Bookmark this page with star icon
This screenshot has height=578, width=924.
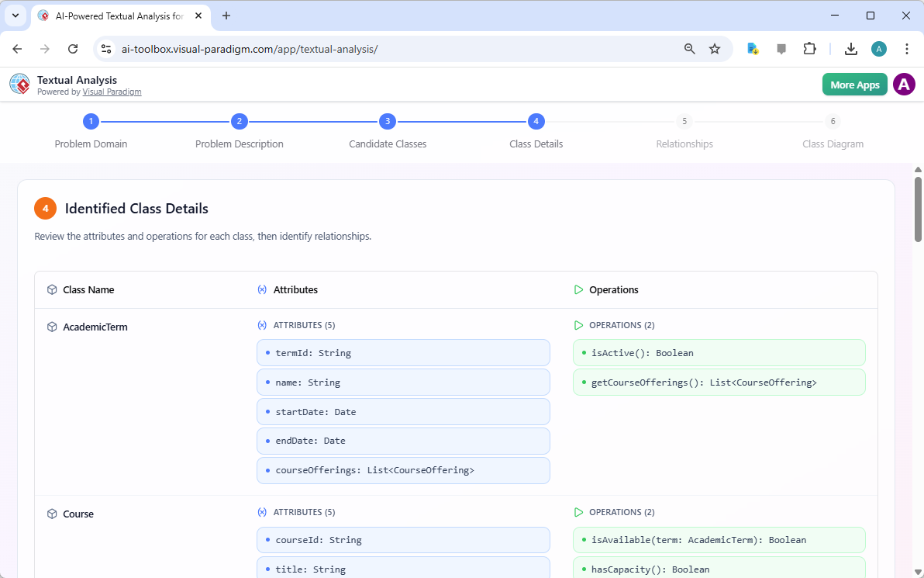[x=715, y=49]
